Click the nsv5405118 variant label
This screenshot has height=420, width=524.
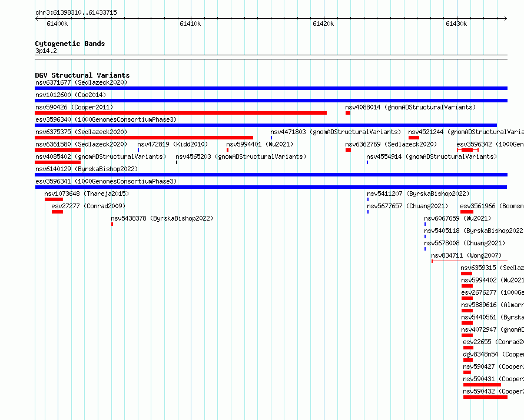click(473, 231)
